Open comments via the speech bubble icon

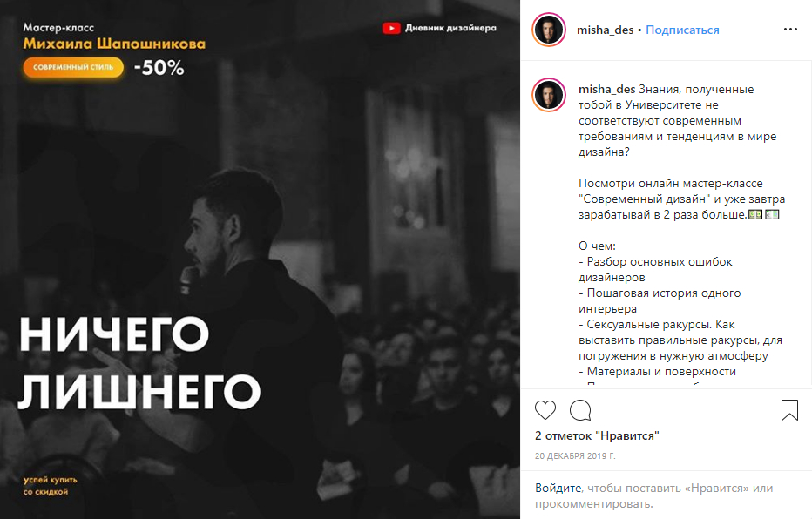[x=580, y=410]
